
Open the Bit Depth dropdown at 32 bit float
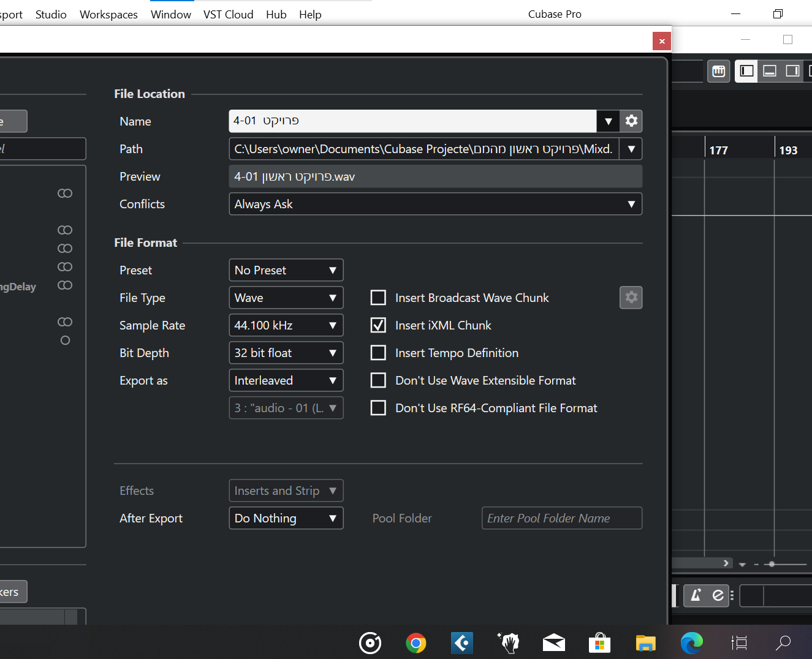[286, 353]
